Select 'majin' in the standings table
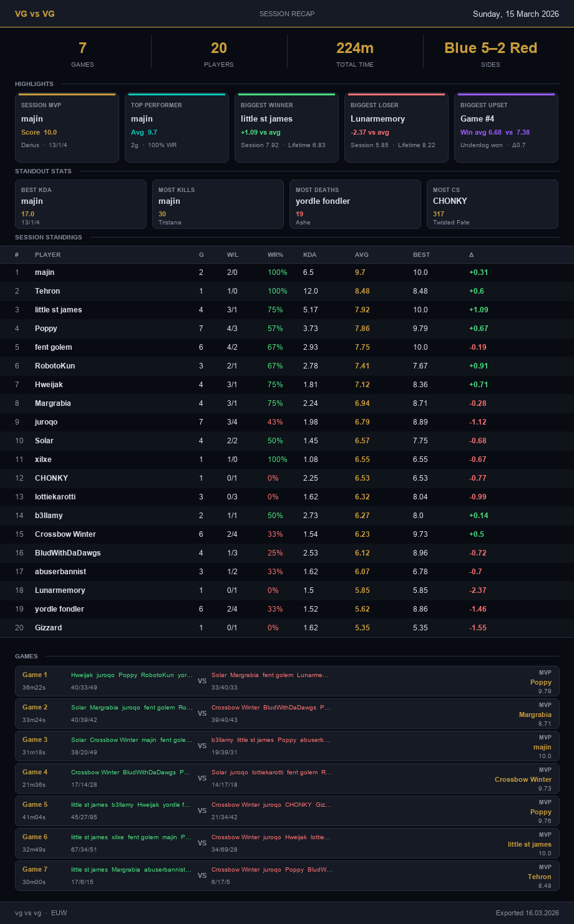 point(44,272)
